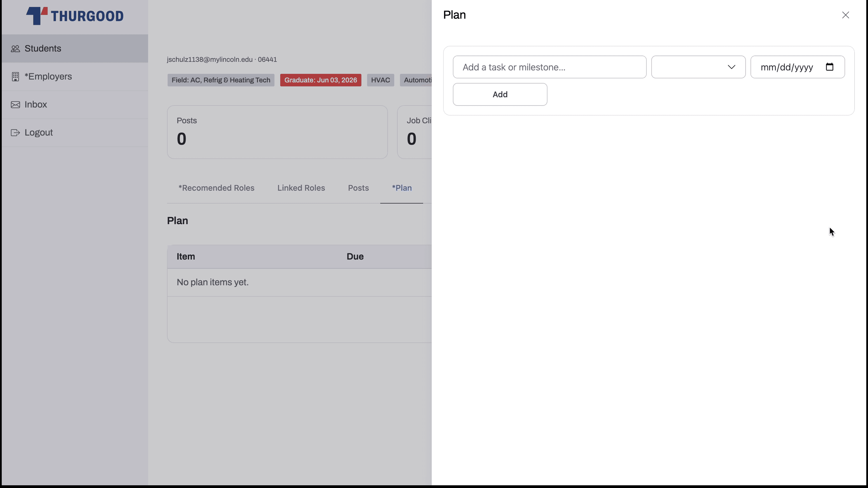The width and height of the screenshot is (868, 488).
Task: Click the Students people icon in sidebar
Action: [x=15, y=49]
